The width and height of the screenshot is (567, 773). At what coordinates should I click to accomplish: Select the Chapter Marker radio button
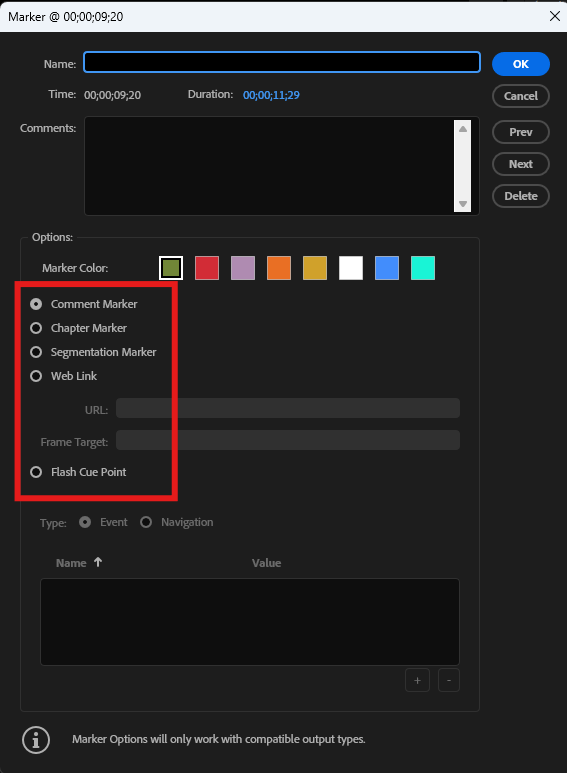click(x=36, y=328)
